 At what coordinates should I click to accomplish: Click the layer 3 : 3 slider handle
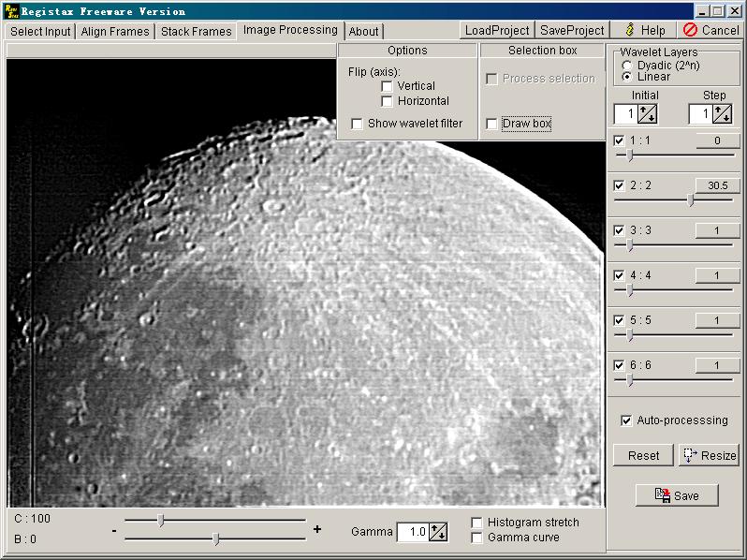pos(630,245)
